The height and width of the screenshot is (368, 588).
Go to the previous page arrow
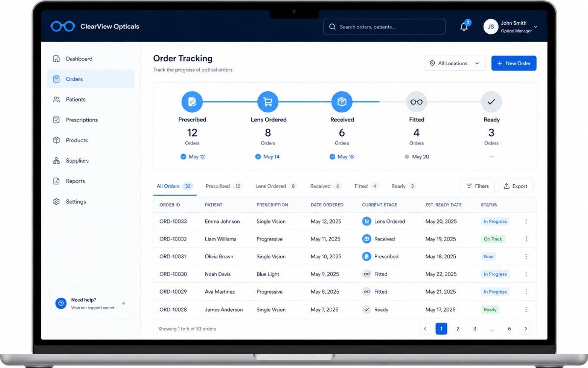tap(425, 329)
